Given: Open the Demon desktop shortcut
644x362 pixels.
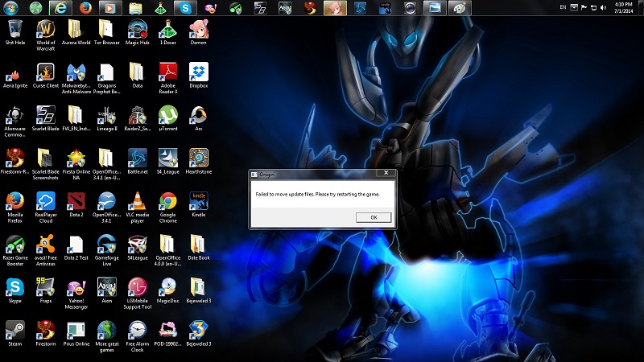Looking at the screenshot, I should click(198, 32).
